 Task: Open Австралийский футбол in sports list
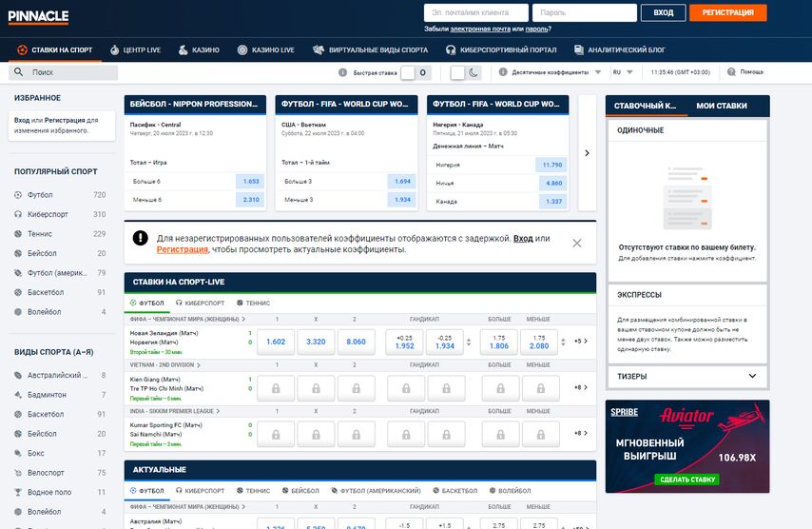click(x=60, y=375)
